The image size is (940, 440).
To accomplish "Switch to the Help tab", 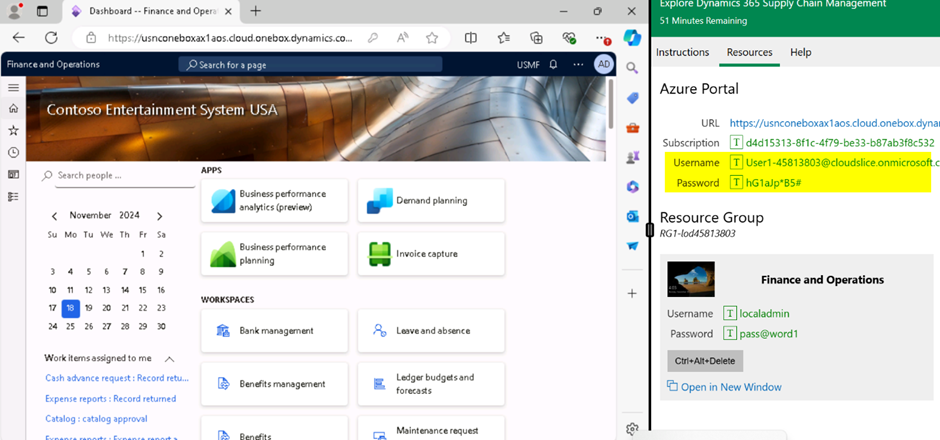I will tap(800, 52).
